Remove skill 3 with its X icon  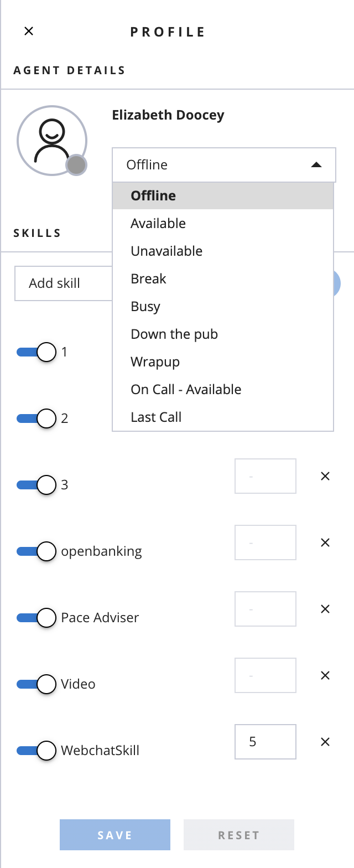tap(325, 476)
